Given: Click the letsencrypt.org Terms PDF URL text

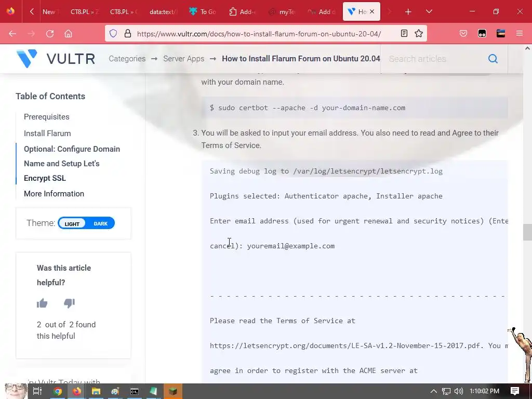Looking at the screenshot, I should coord(346,345).
